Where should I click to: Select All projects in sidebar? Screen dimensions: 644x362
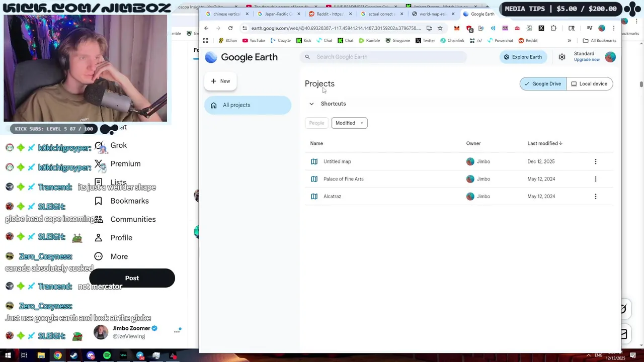pos(248,105)
